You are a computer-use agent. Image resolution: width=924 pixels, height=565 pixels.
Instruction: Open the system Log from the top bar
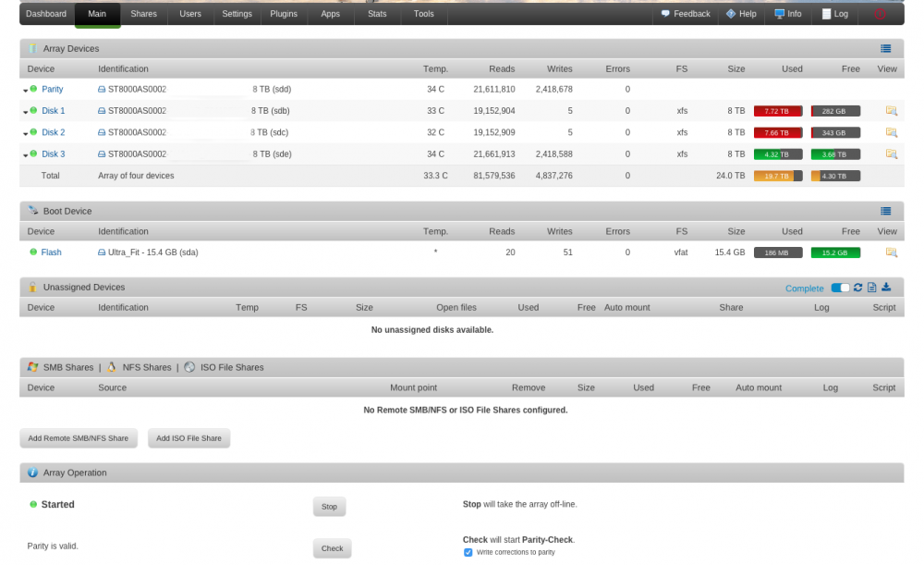point(835,14)
